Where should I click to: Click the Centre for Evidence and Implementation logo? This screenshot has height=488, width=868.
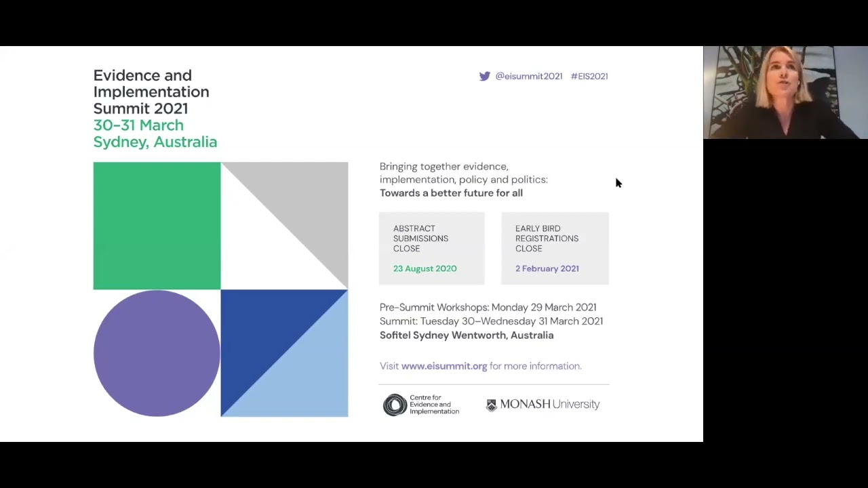(421, 405)
